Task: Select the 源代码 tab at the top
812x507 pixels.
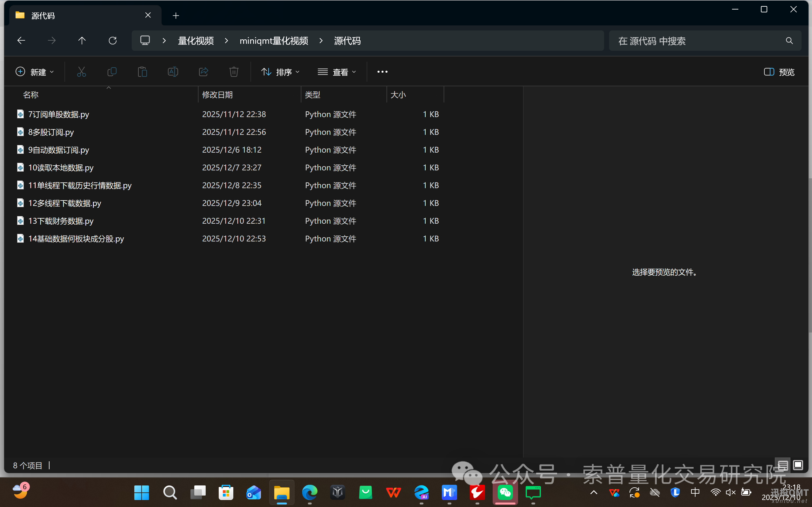Action: pyautogui.click(x=43, y=16)
